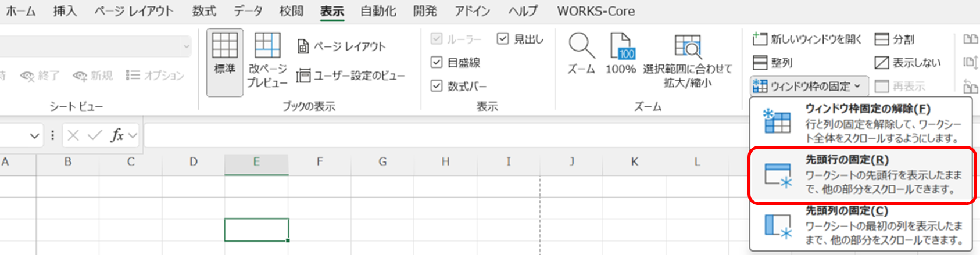Toggle the 数式バー formula bar checkbox
This screenshot has height=255, width=980.
(437, 86)
